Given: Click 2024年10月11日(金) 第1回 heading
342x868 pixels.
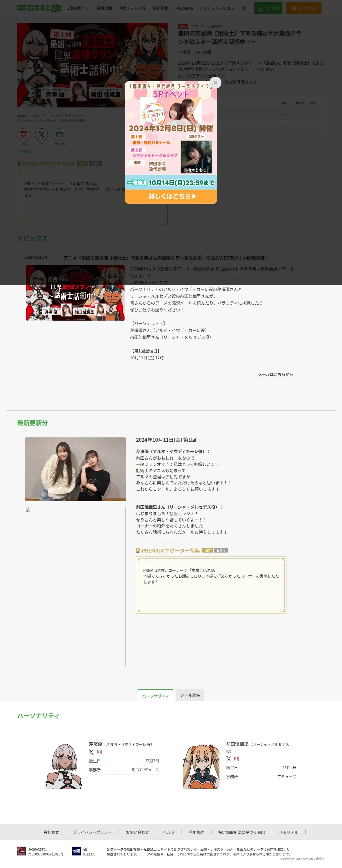Looking at the screenshot, I should 166,440.
